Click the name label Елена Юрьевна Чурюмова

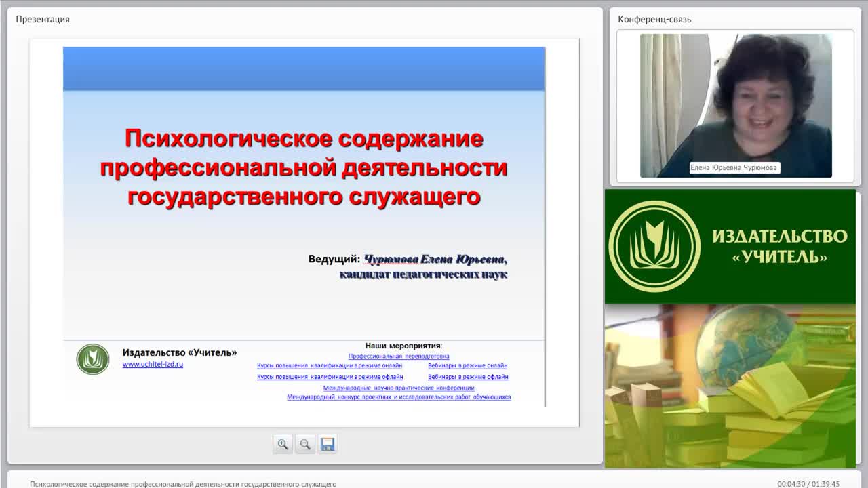coord(735,167)
